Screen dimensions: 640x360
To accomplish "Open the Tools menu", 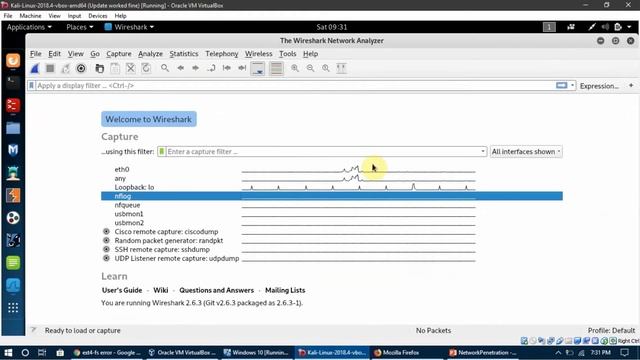I will tap(288, 54).
